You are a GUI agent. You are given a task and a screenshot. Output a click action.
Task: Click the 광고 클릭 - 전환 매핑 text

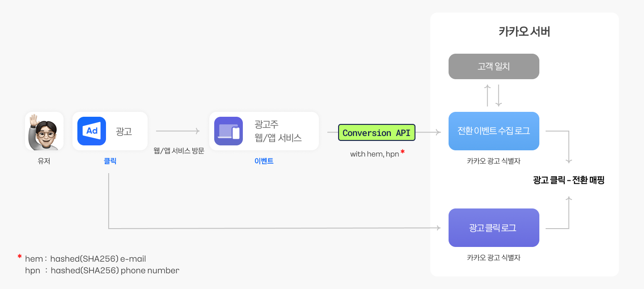click(x=569, y=180)
